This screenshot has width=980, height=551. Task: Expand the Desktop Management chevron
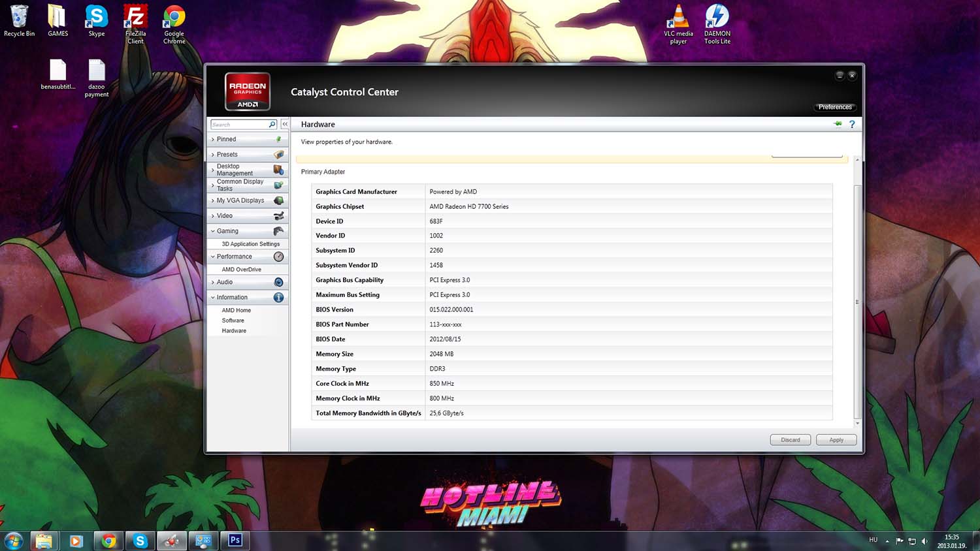(x=213, y=170)
